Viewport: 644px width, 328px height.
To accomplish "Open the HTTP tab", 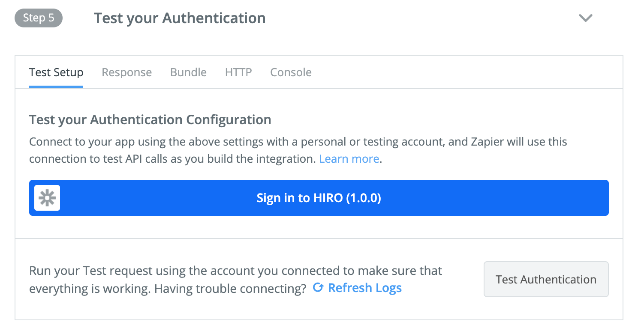I will pyautogui.click(x=238, y=72).
